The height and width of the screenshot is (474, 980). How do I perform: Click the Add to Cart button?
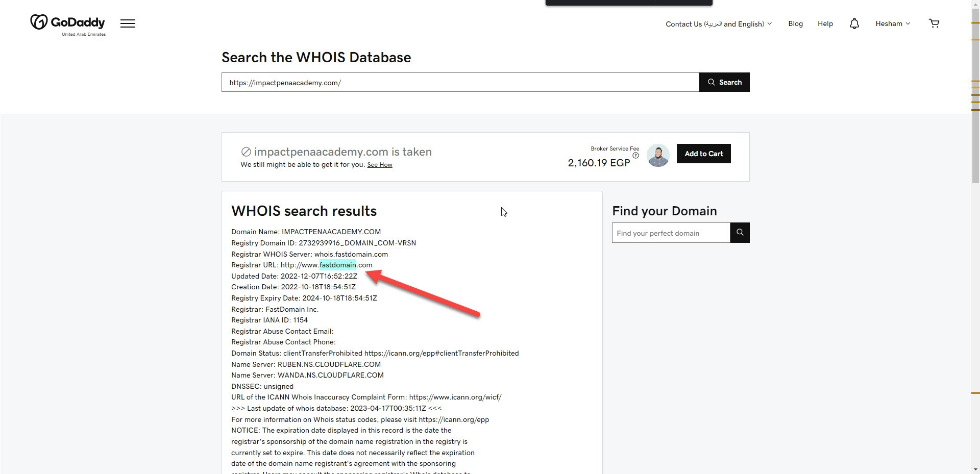pos(703,154)
